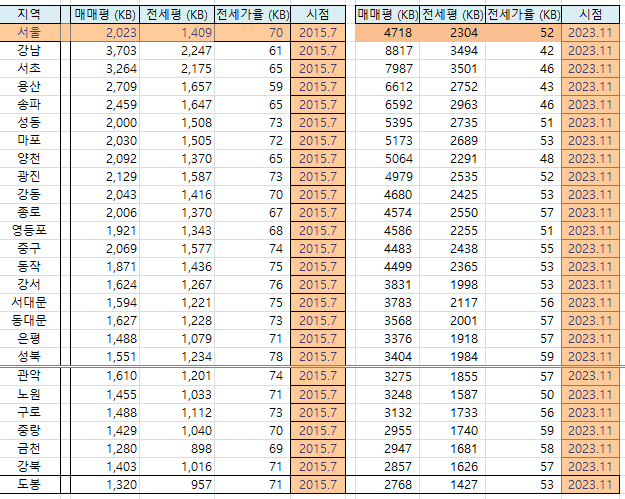Click the 노원 region cell

29,394
